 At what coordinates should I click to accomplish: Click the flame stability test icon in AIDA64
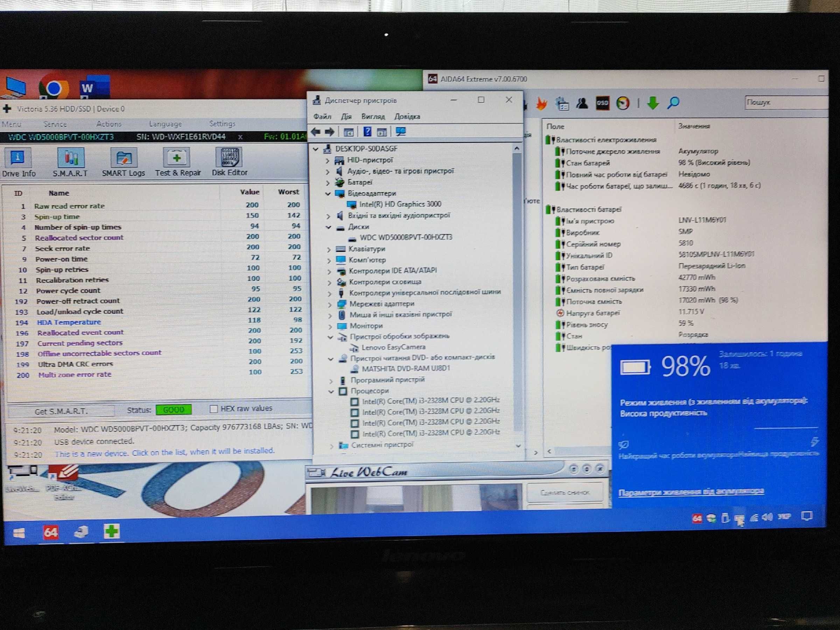click(541, 103)
